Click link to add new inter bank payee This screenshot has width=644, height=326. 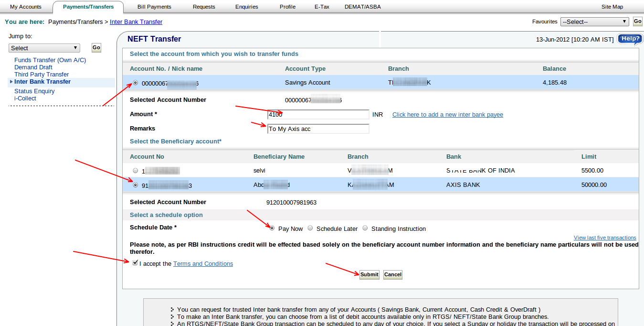pyautogui.click(x=448, y=115)
